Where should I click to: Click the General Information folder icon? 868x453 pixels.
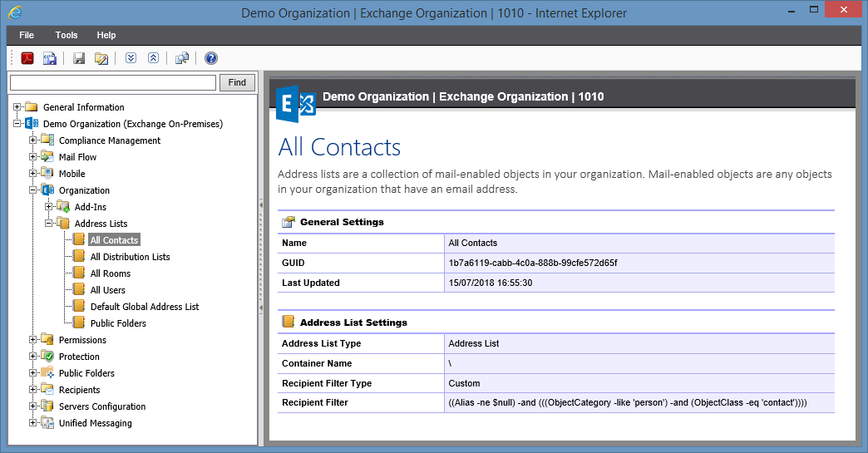(x=32, y=106)
